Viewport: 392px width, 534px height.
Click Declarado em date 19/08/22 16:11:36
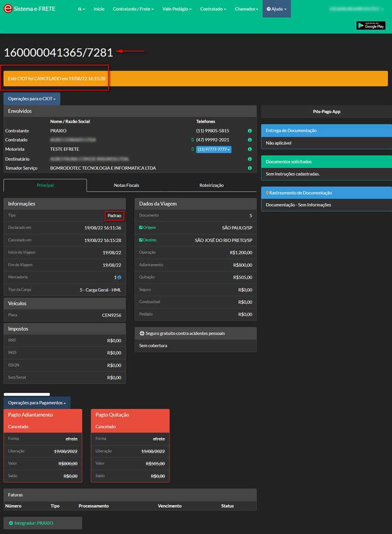(x=103, y=228)
